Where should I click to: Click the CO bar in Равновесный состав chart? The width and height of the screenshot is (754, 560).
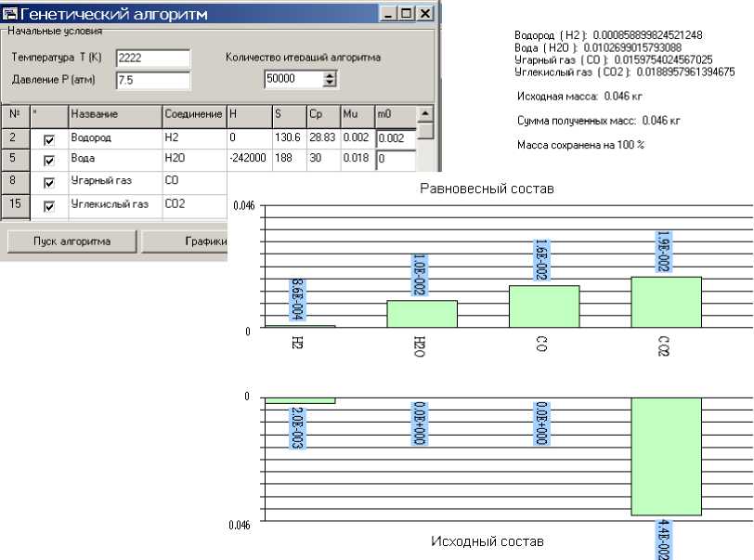tap(544, 307)
